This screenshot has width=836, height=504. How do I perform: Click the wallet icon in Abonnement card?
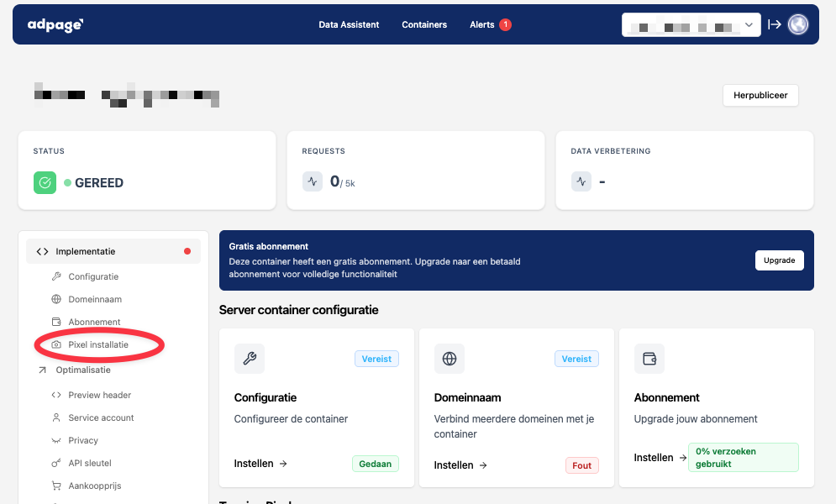point(649,359)
